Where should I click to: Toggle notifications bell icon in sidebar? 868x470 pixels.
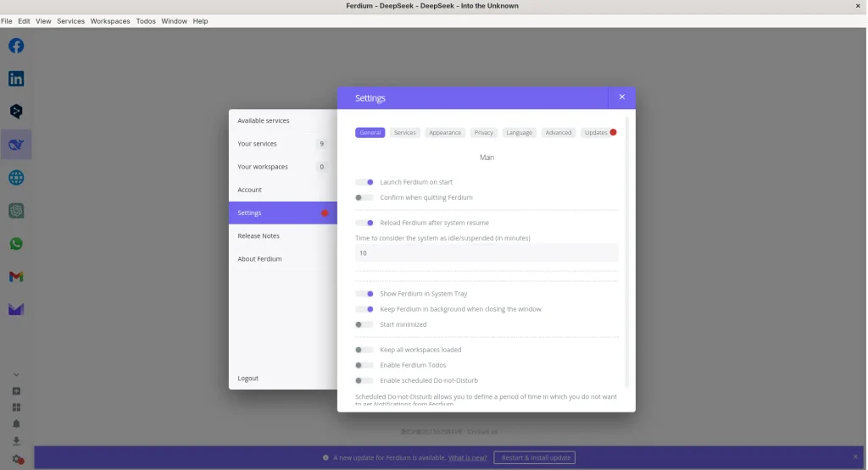[16, 424]
